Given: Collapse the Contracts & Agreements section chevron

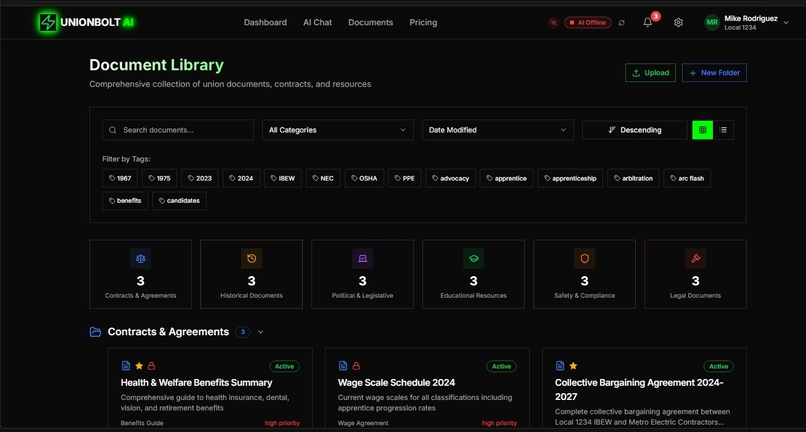Looking at the screenshot, I should [261, 332].
